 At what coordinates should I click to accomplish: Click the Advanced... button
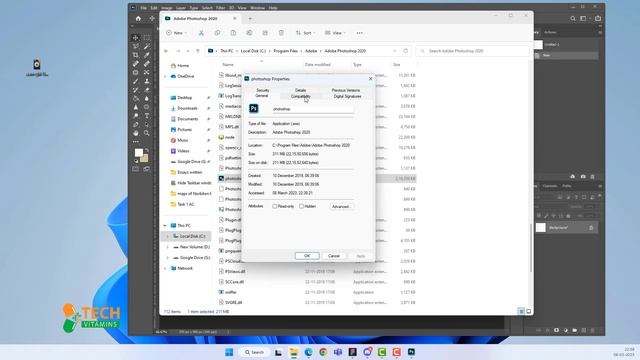(x=341, y=207)
